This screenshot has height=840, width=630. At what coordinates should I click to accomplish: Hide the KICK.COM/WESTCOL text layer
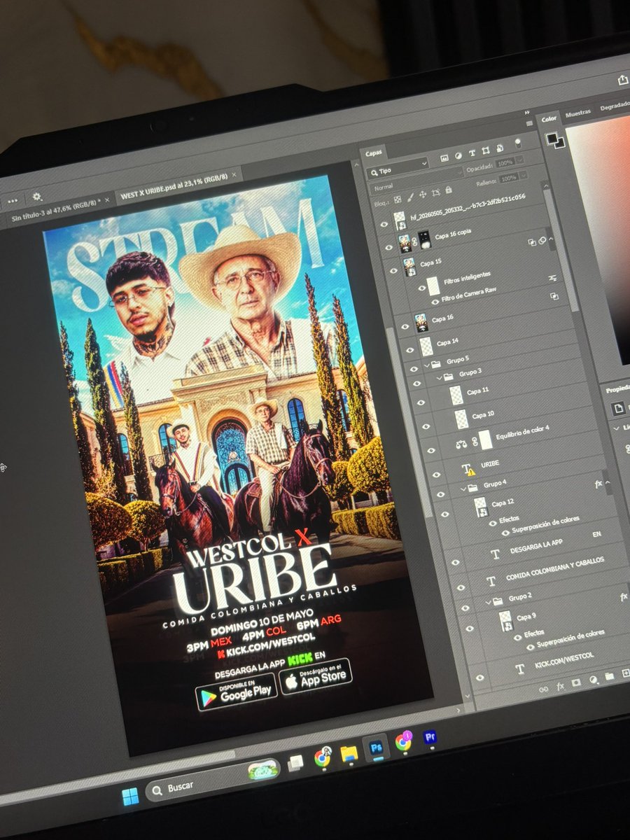pyautogui.click(x=480, y=678)
